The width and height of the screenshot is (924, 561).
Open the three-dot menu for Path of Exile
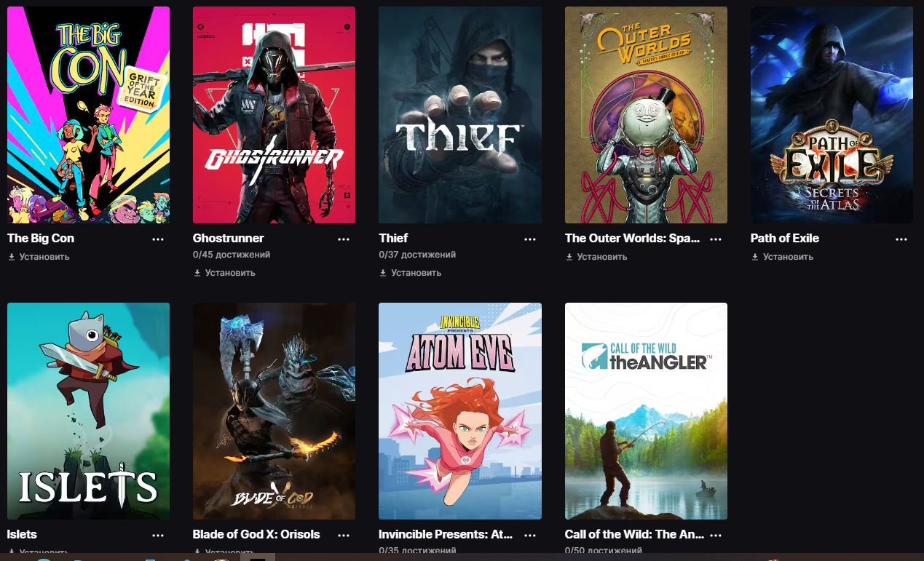point(901,239)
